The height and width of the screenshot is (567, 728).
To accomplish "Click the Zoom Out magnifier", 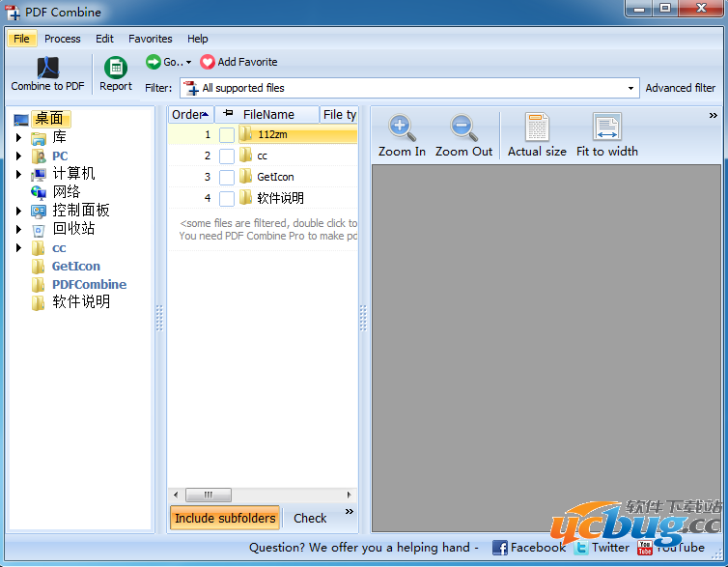I will (x=463, y=128).
